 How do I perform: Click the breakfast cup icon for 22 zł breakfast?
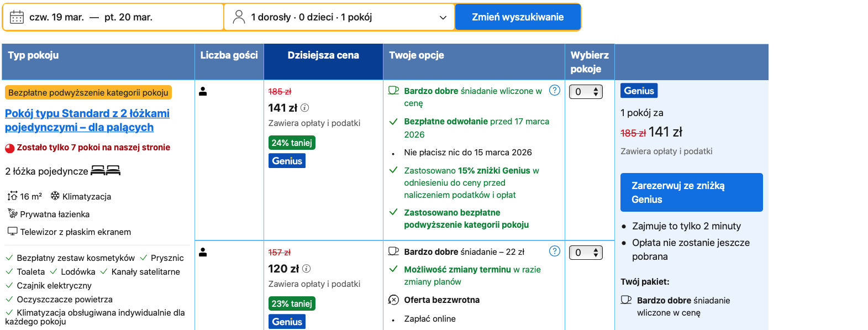pyautogui.click(x=393, y=251)
